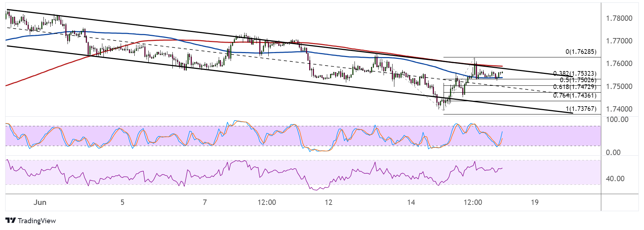Select the 0(1.76285) Fibonacci level label

point(581,52)
